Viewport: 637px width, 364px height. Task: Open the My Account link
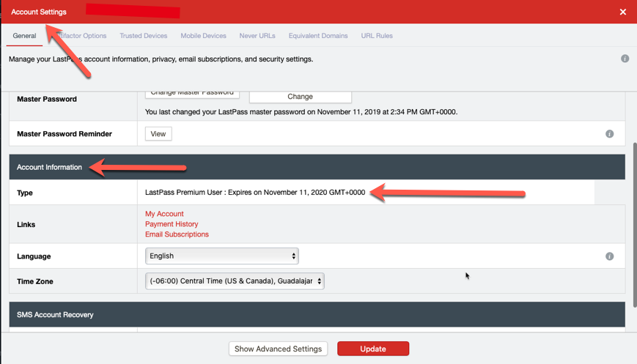[164, 213]
